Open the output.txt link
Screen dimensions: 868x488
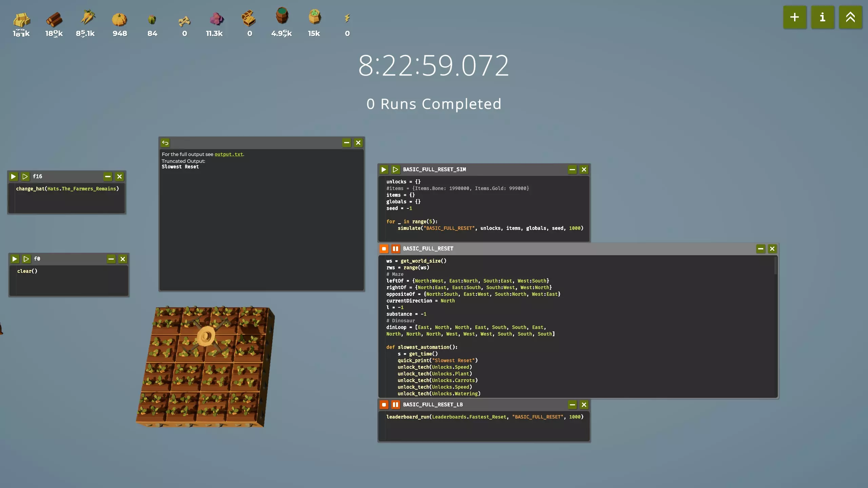tap(229, 155)
